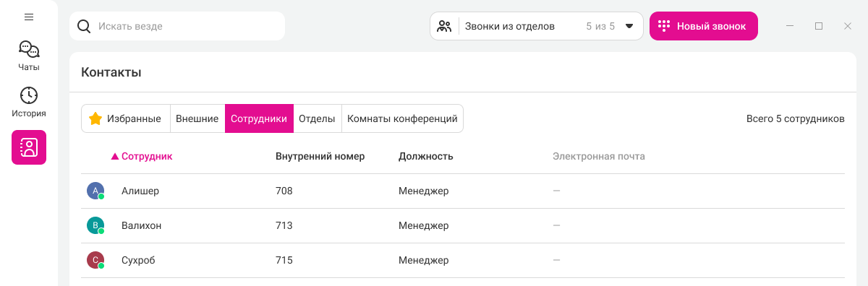
Task: Click Валихон's teal avatar icon
Action: pos(95,226)
